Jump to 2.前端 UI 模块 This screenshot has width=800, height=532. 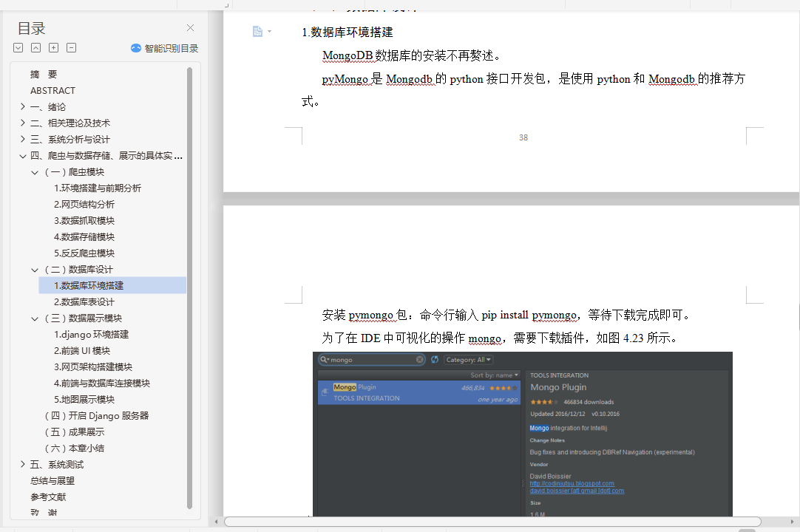(x=82, y=351)
